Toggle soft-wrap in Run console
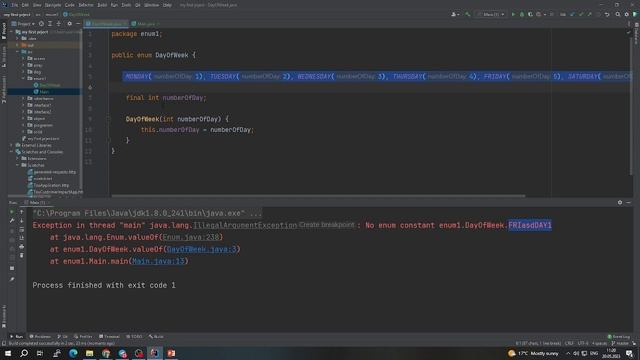 (22, 229)
